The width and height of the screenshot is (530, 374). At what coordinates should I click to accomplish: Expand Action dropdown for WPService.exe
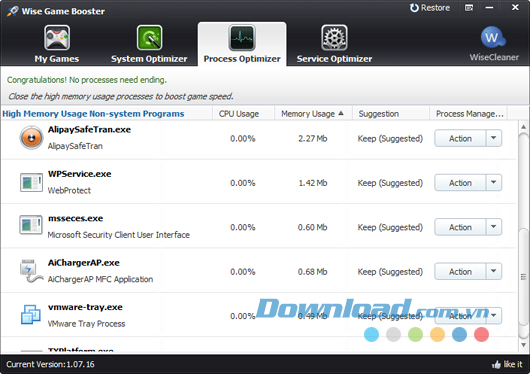494,183
